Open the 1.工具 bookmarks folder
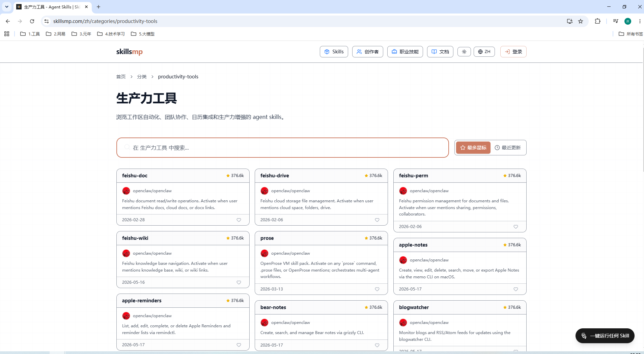Image resolution: width=644 pixels, height=354 pixels. click(x=30, y=34)
